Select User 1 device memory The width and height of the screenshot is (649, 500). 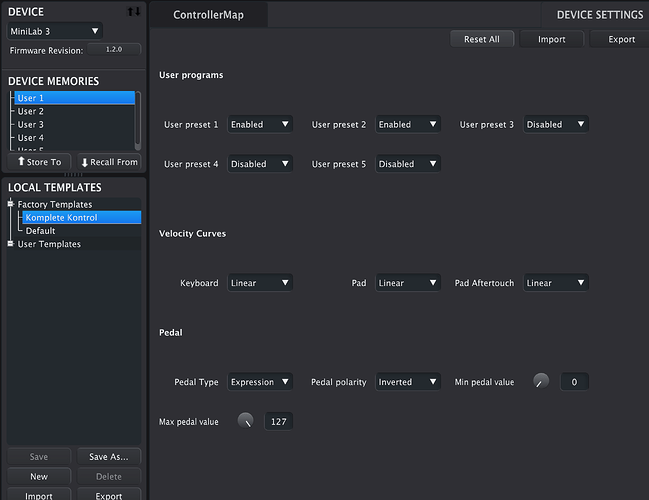click(75, 98)
